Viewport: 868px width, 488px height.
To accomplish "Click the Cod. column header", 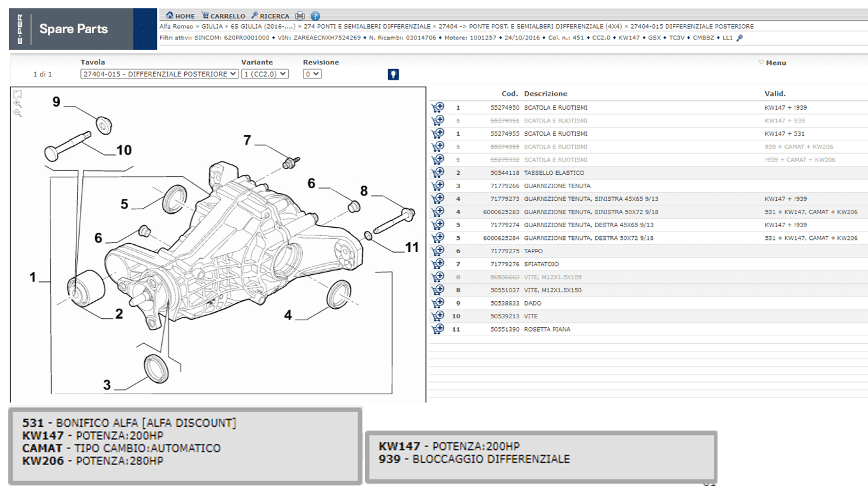I will [x=510, y=94].
